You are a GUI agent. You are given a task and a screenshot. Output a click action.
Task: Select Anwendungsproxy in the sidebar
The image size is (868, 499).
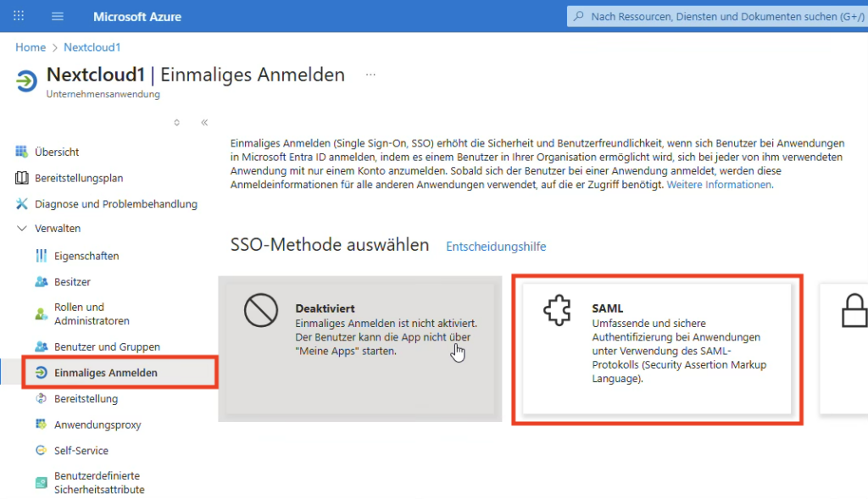pyautogui.click(x=97, y=424)
